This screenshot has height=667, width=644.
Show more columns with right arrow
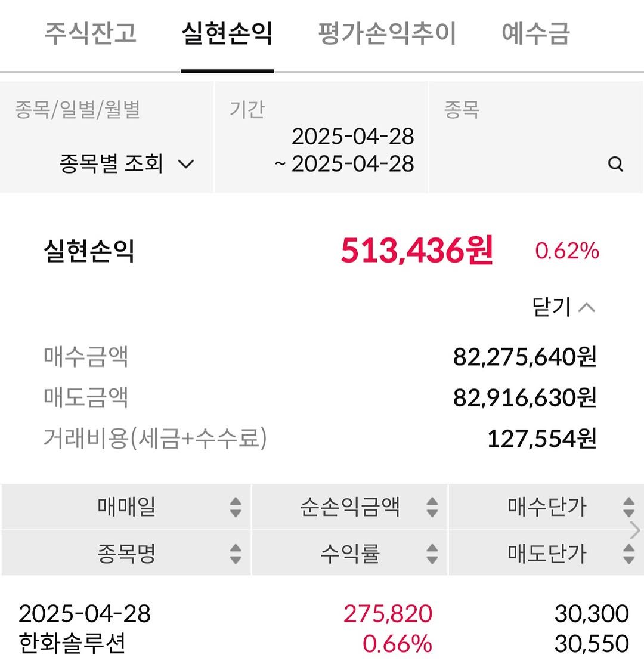[x=635, y=530]
